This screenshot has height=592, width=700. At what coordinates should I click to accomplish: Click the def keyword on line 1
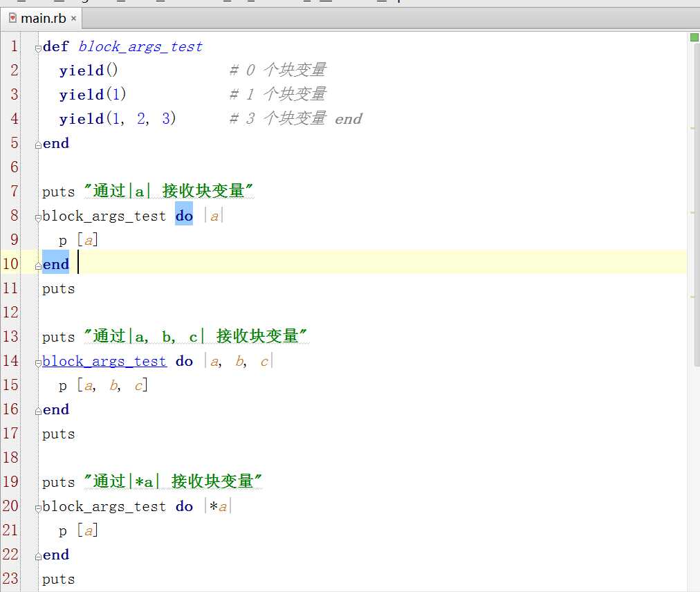(56, 46)
